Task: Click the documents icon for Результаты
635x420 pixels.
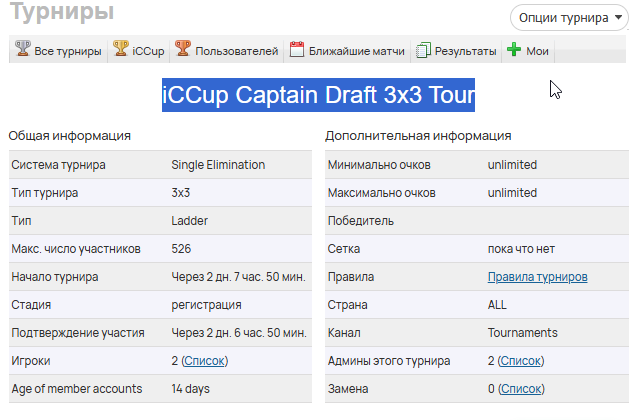Action: coord(423,50)
